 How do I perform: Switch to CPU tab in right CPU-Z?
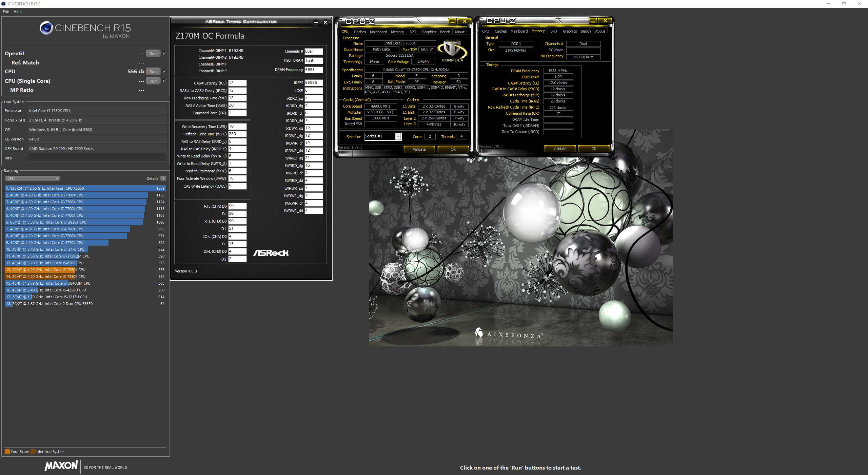coord(486,31)
